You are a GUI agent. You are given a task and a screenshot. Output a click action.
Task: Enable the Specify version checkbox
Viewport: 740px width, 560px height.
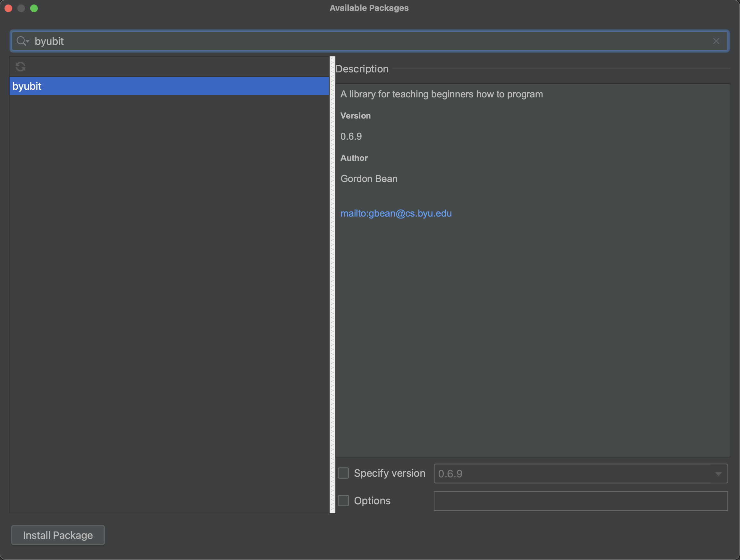pyautogui.click(x=343, y=472)
